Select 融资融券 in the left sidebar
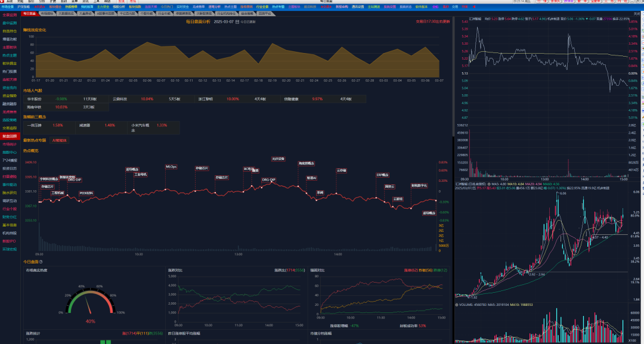The image size is (644, 344). click(x=10, y=104)
